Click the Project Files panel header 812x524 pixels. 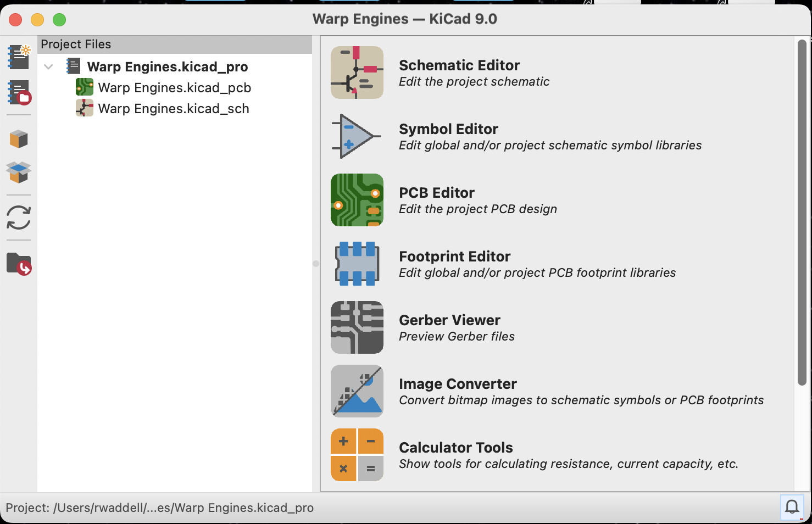[x=175, y=44]
